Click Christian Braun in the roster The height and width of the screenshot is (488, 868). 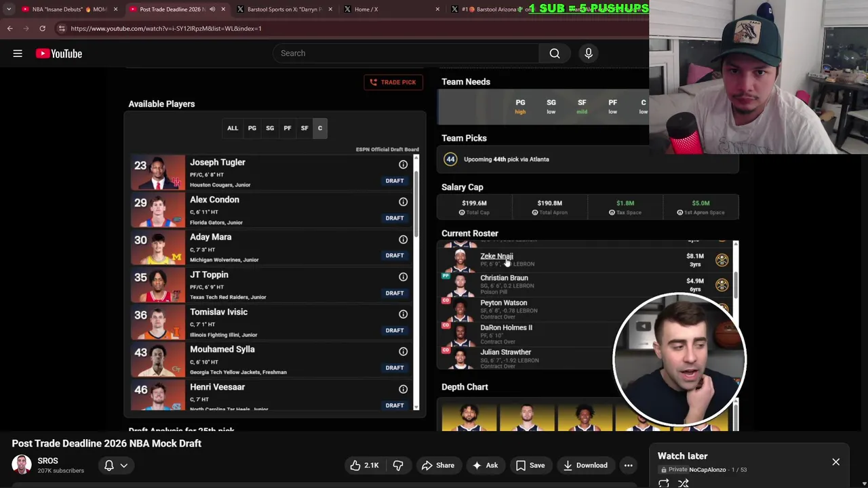(504, 278)
